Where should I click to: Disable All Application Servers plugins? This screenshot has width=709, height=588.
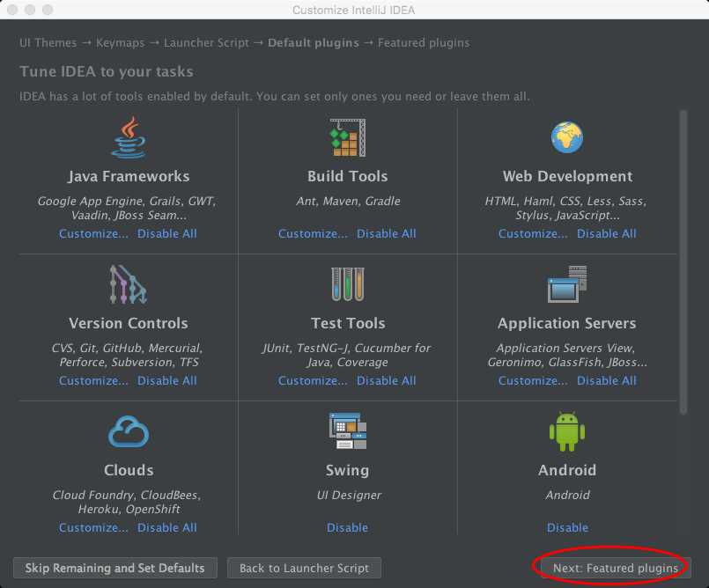(x=606, y=380)
